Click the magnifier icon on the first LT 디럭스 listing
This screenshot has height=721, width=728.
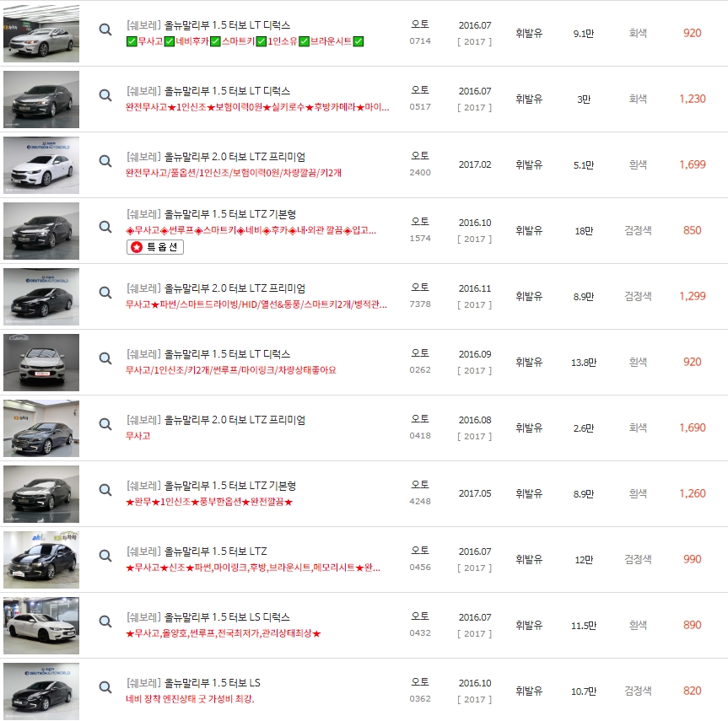pos(105,30)
